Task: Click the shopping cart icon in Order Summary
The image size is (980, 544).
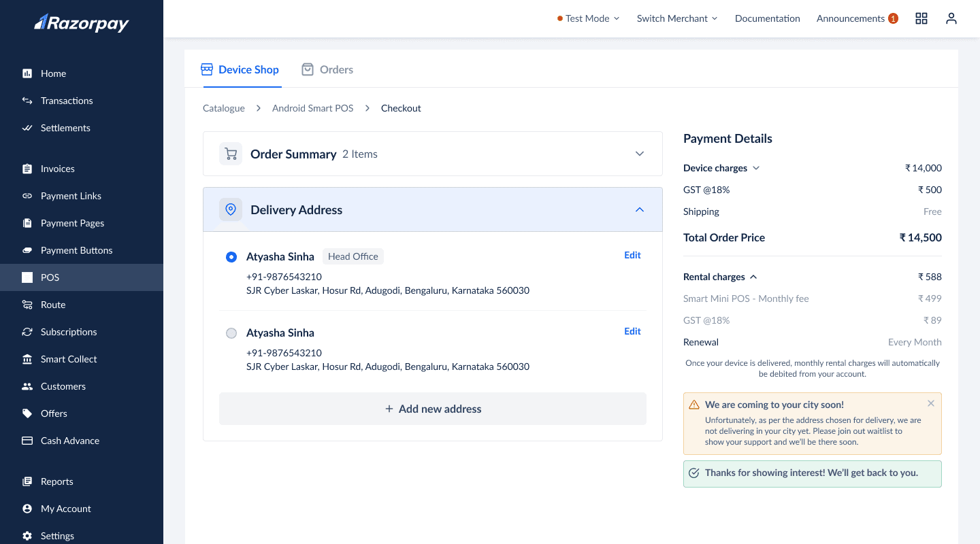Action: coord(231,154)
